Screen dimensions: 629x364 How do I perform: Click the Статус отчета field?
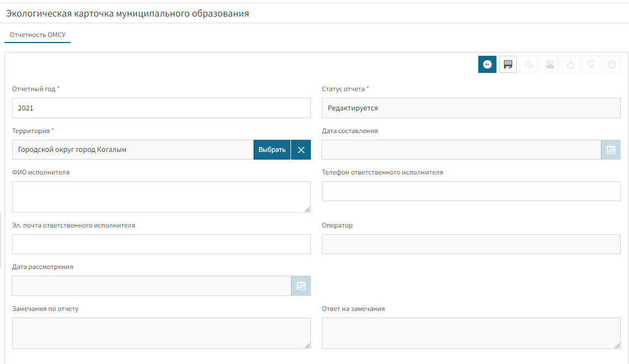click(471, 108)
